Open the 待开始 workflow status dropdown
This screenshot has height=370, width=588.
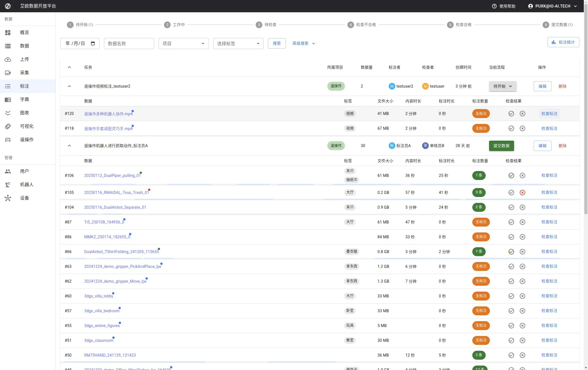point(502,87)
